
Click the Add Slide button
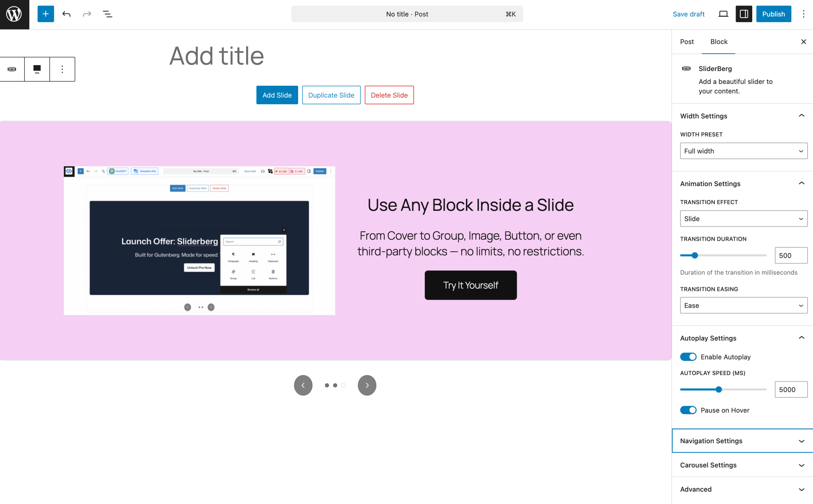coord(277,95)
